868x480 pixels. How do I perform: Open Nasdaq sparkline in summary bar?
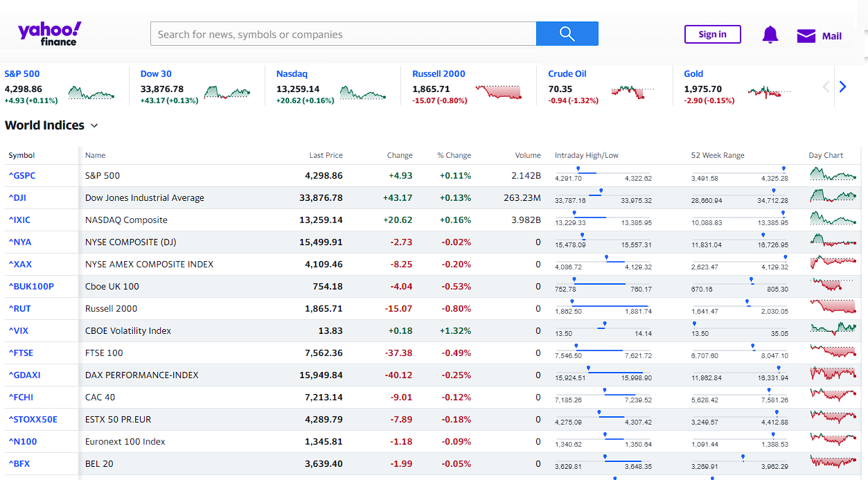coord(363,93)
